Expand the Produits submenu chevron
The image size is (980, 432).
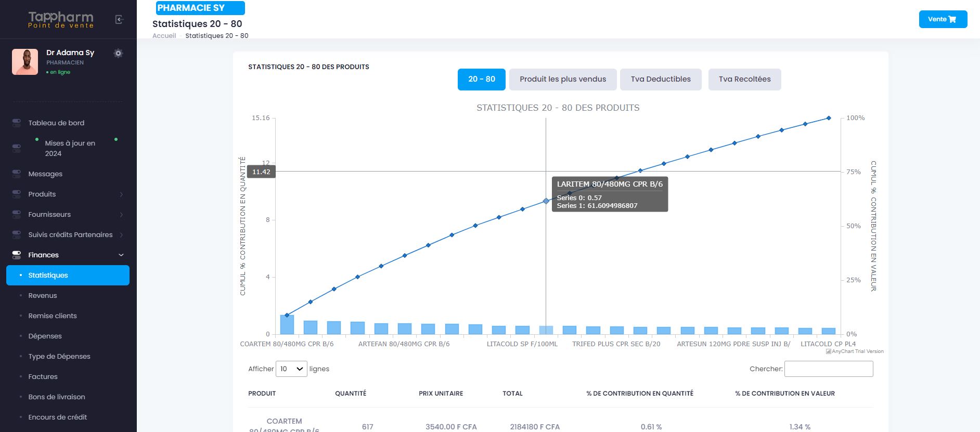coord(121,194)
